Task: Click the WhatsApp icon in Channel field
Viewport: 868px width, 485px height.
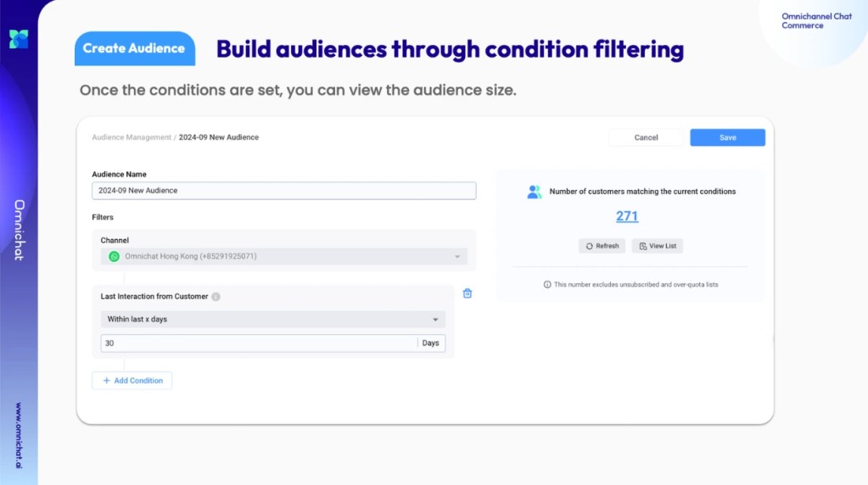Action: click(x=114, y=257)
